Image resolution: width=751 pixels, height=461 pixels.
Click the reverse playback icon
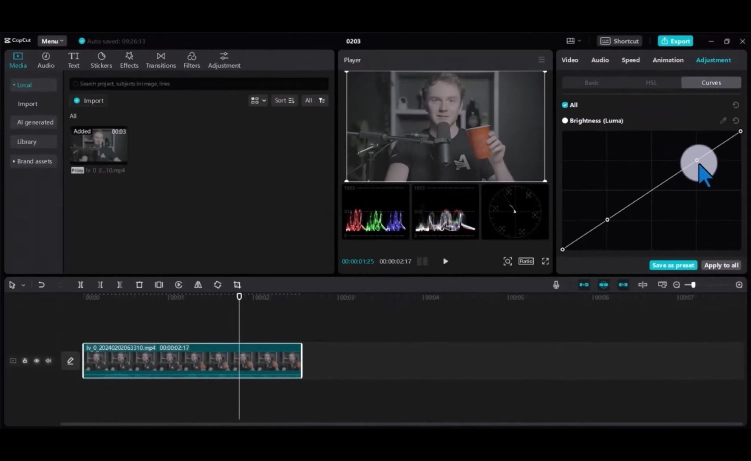(178, 285)
